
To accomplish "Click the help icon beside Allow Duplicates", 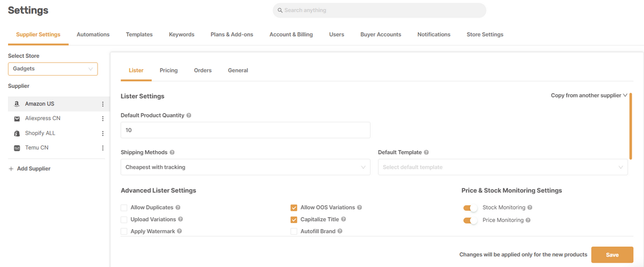I will 178,207.
